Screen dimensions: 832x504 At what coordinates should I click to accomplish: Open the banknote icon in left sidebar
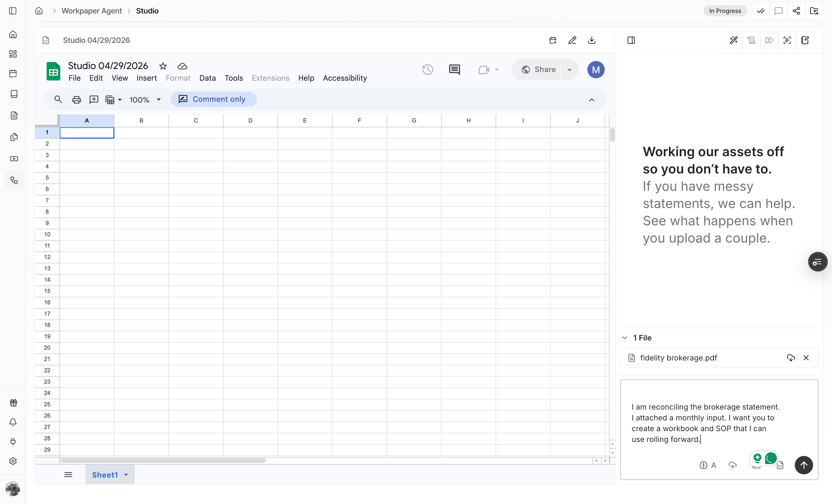(x=14, y=159)
